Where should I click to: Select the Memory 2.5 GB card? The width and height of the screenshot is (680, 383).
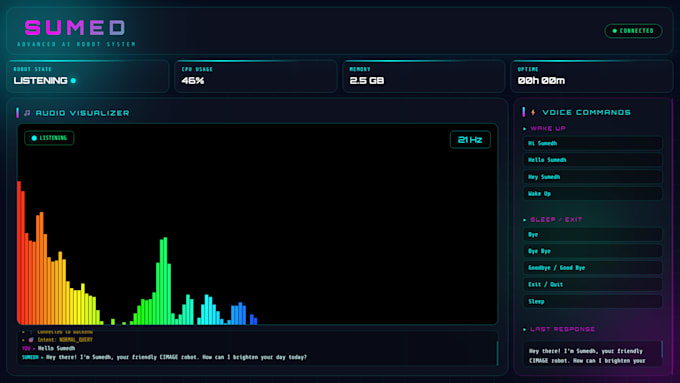click(424, 76)
